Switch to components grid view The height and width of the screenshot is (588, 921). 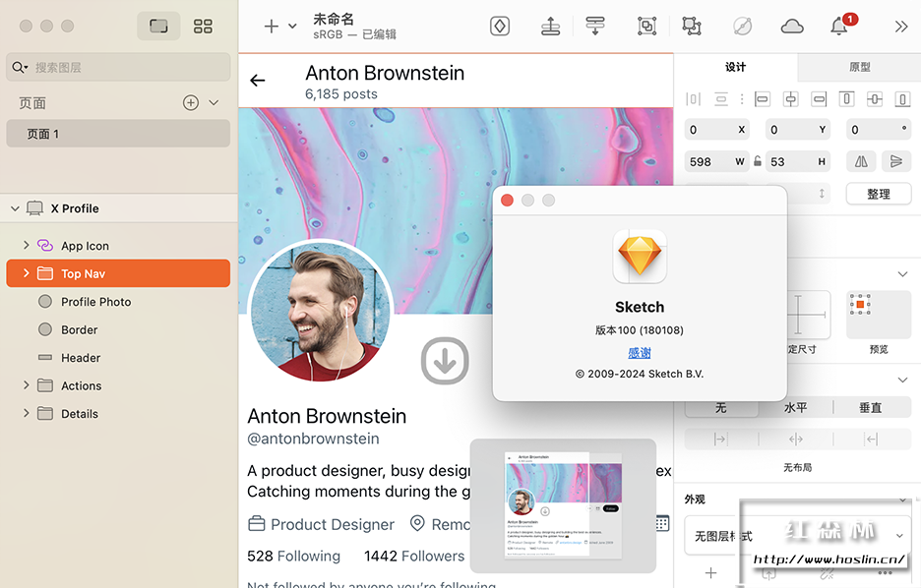(x=203, y=26)
